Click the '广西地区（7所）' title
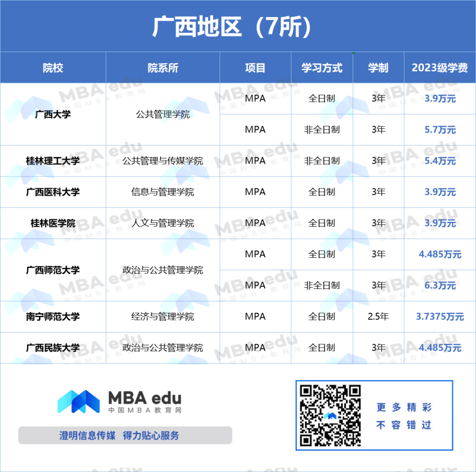476x472 pixels. [x=231, y=27]
